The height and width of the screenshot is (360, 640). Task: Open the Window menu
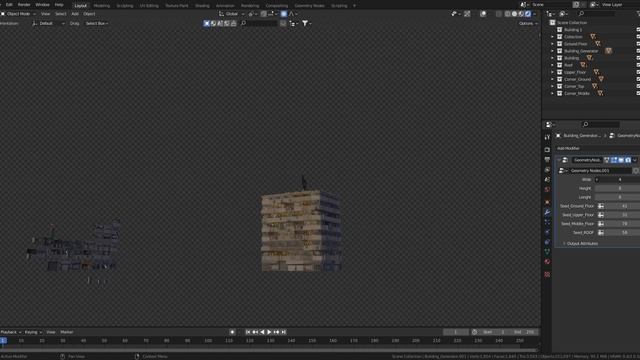(x=42, y=5)
